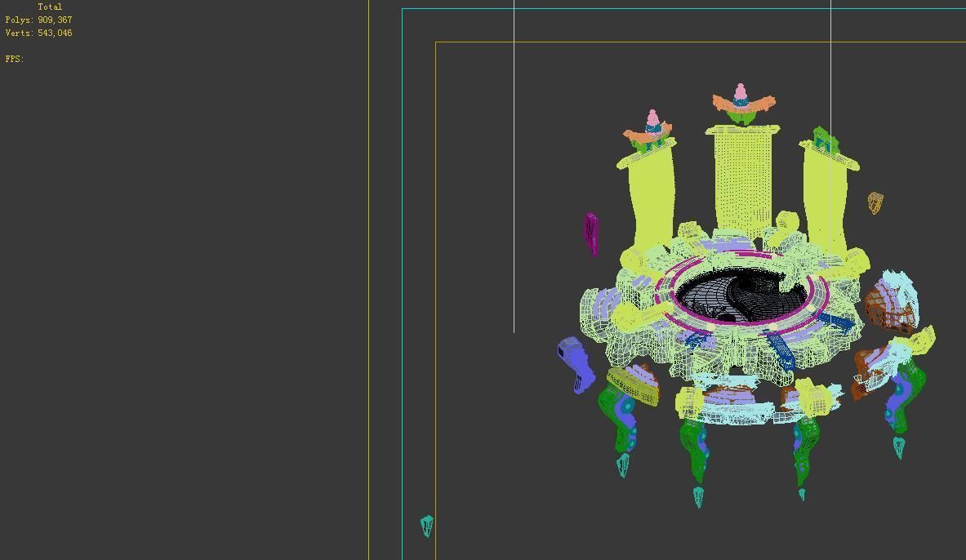Select the magenta floating shard object
The height and width of the screenshot is (560, 966).
click(x=591, y=233)
